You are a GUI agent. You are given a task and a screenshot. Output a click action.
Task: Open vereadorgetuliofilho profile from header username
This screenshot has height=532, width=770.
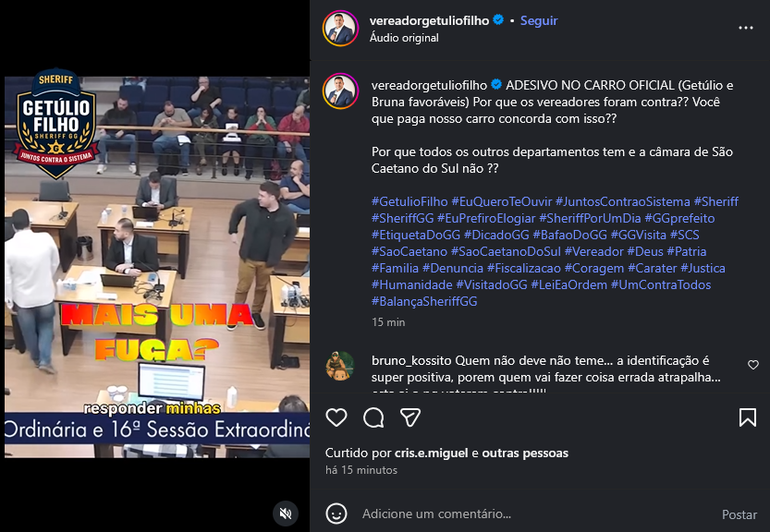click(429, 20)
